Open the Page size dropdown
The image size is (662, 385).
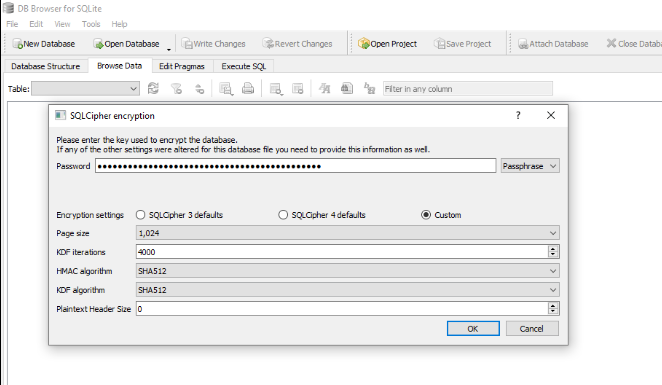coord(348,233)
